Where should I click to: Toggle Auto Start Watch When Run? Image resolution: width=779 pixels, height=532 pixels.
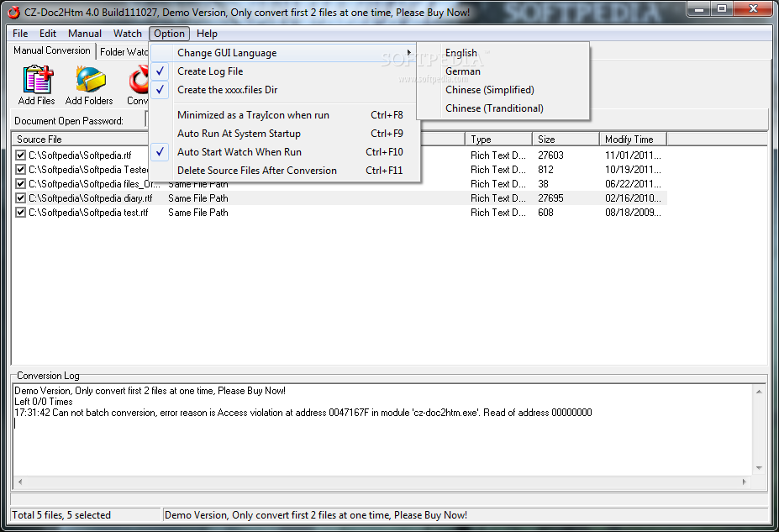click(x=285, y=152)
